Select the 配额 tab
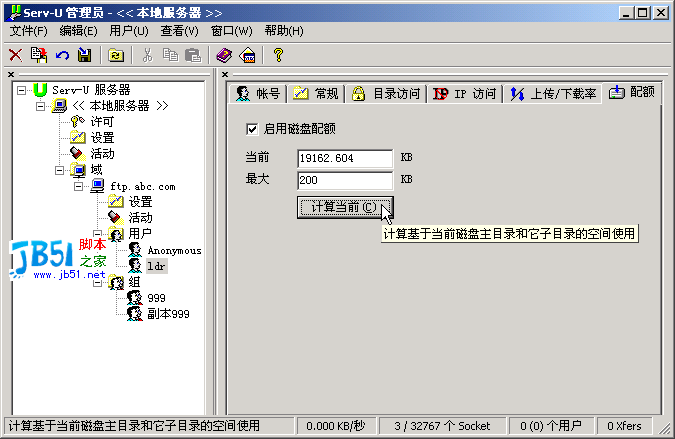The height and width of the screenshot is (439, 675). [x=632, y=92]
